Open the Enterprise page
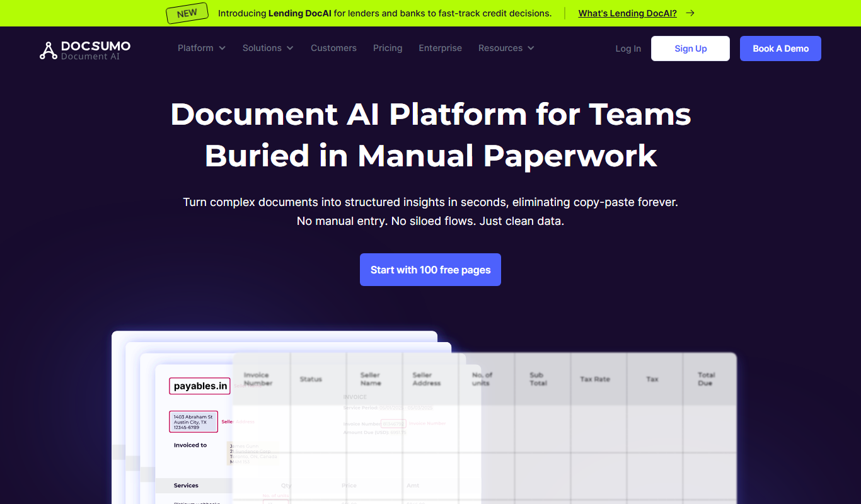 pos(440,48)
